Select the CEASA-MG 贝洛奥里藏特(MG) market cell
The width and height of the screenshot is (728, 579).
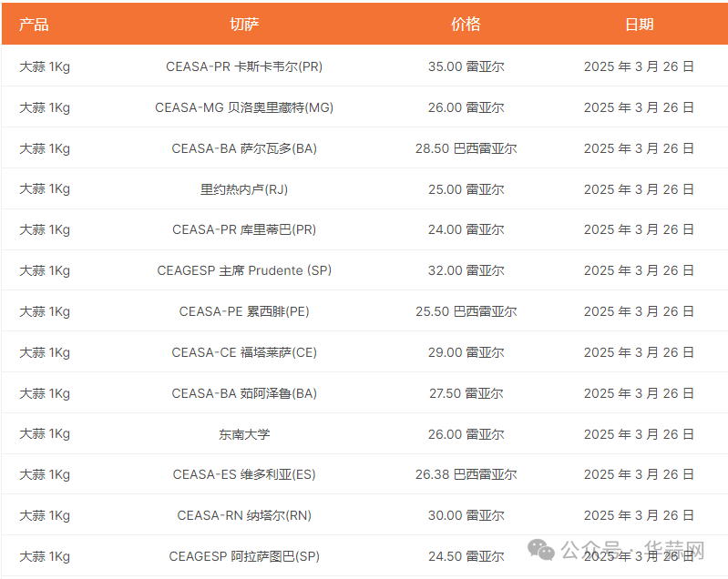[244, 107]
